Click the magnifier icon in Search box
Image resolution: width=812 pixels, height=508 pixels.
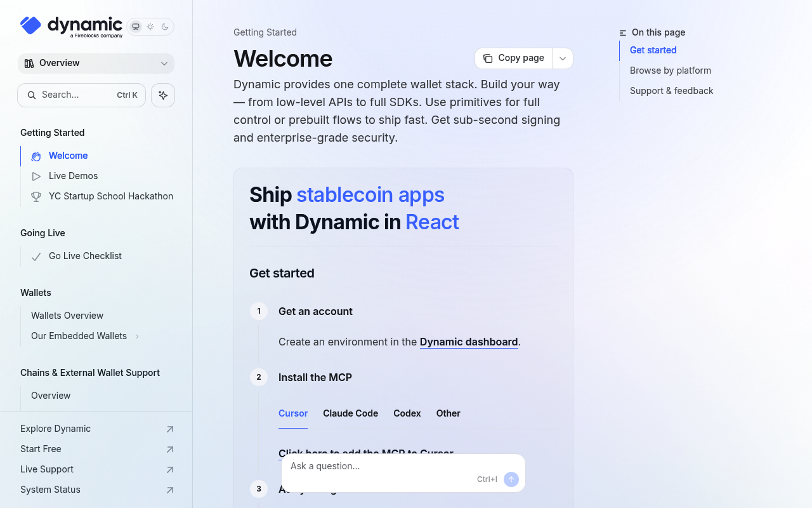[x=31, y=95]
